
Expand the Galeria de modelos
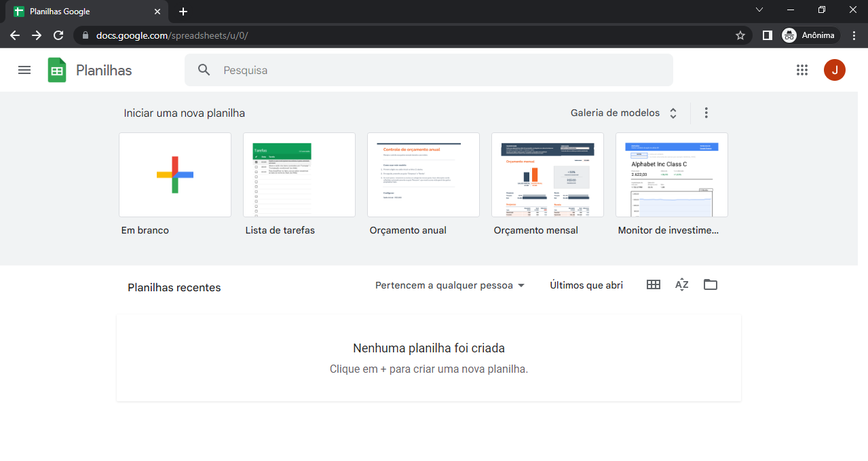pyautogui.click(x=624, y=113)
